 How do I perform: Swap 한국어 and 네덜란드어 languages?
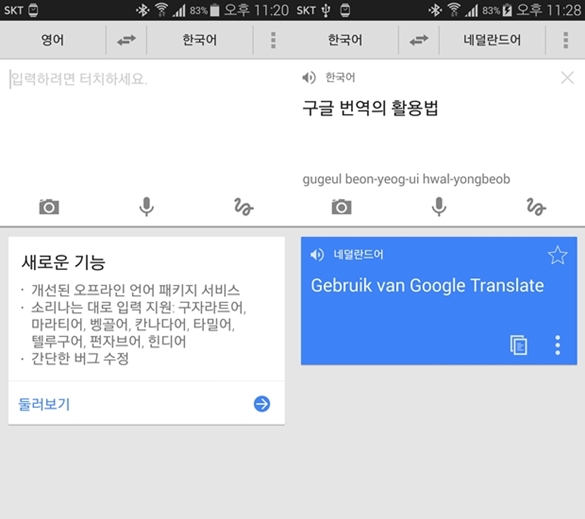click(x=419, y=40)
